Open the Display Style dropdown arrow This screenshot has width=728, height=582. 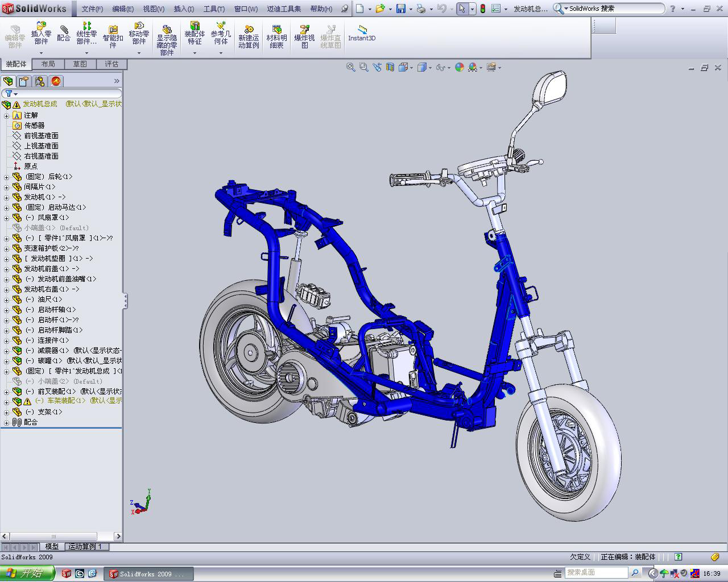click(429, 67)
